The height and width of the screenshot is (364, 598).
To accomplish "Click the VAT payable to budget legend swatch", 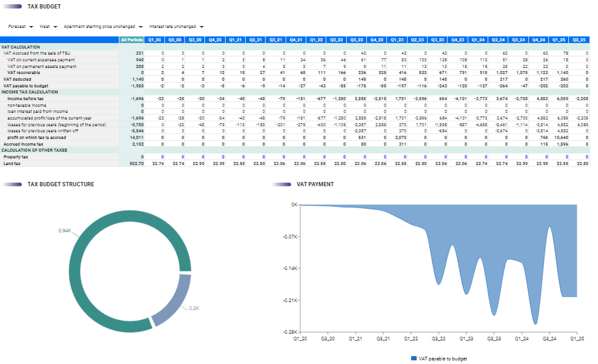I will pos(414,359).
